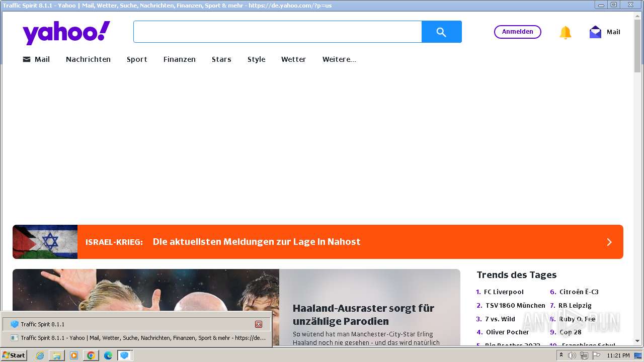The width and height of the screenshot is (644, 362).
Task: Open Nachrichten in the navigation bar
Action: (88, 59)
